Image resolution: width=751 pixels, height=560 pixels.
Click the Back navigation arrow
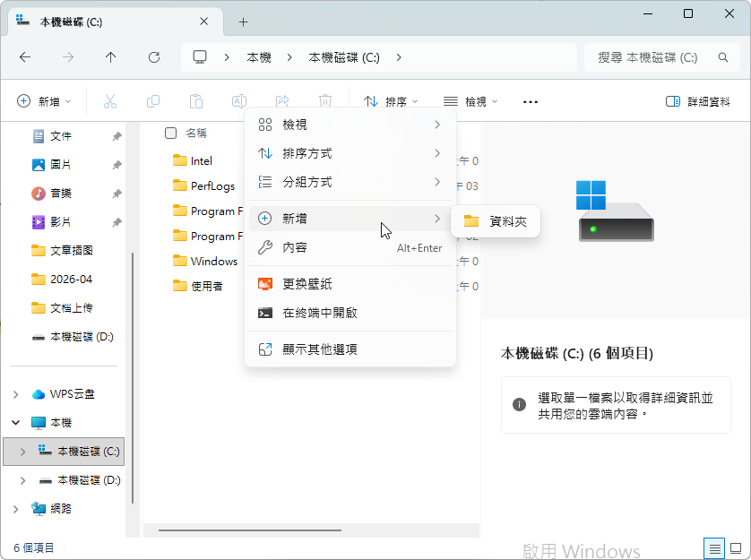[25, 57]
